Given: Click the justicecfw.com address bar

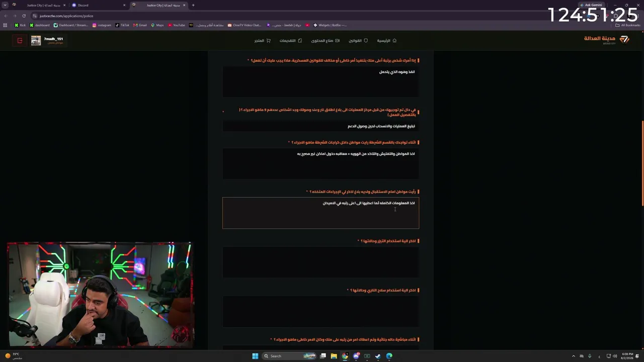Looking at the screenshot, I should (x=302, y=16).
